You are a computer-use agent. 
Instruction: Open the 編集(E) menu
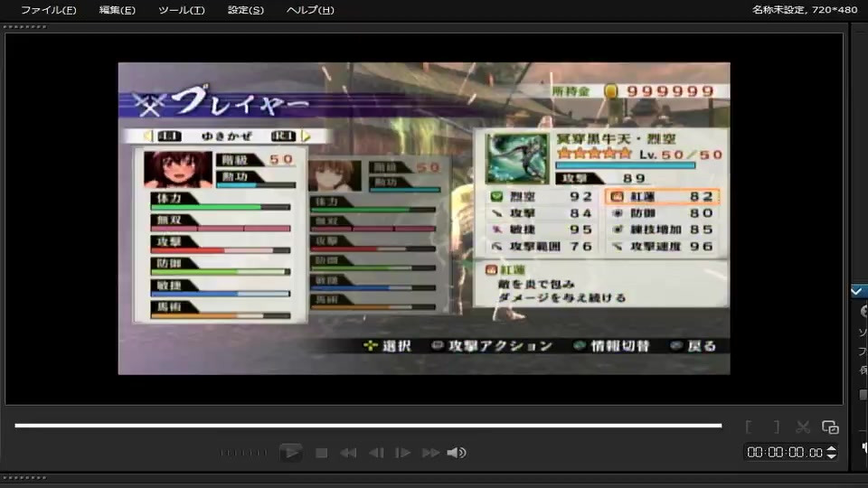[117, 10]
